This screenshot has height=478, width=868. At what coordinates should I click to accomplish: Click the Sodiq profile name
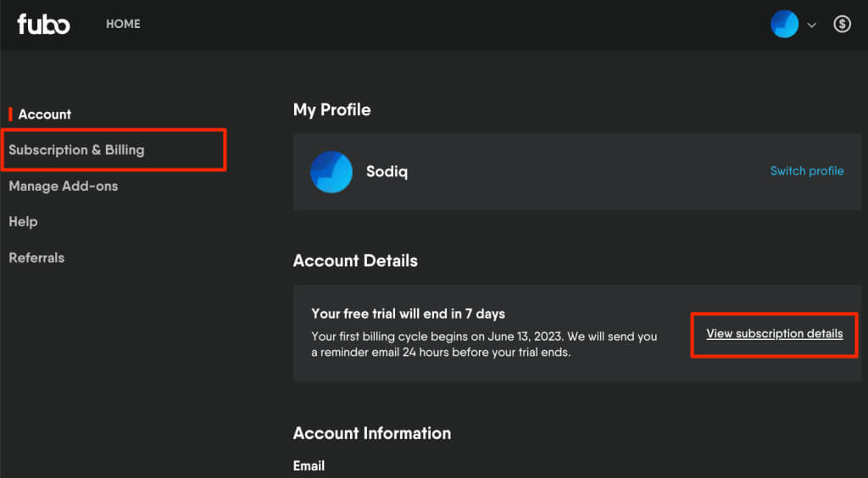click(x=387, y=171)
